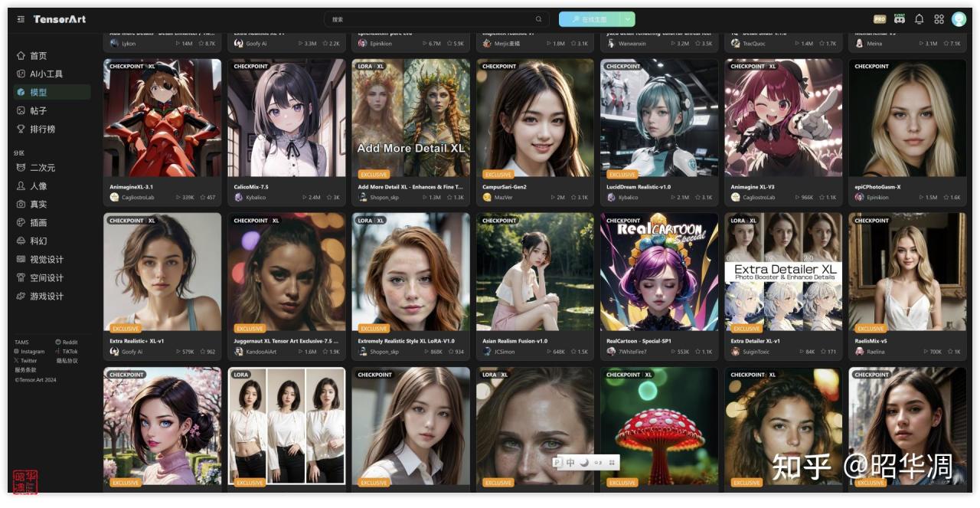Image resolution: width=980 pixels, height=508 pixels.
Task: Open the epiCPhotoGasm-X model thumbnail
Action: (x=907, y=118)
